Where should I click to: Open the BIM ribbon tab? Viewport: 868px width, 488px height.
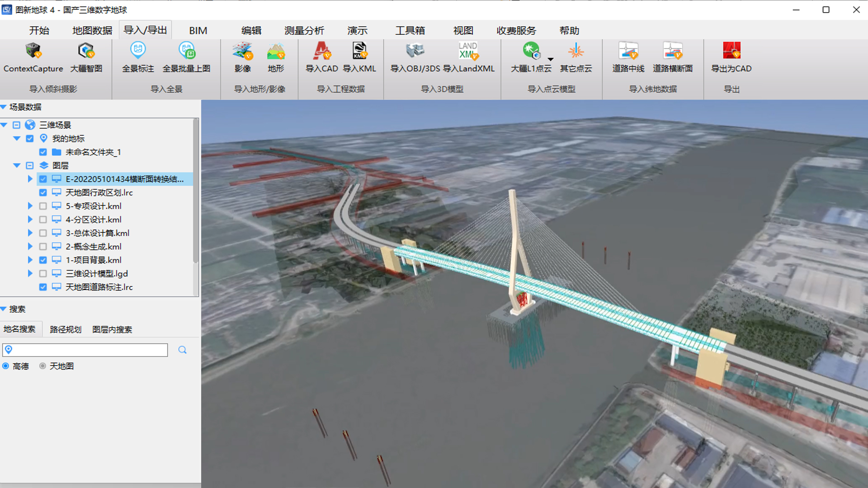tap(198, 31)
